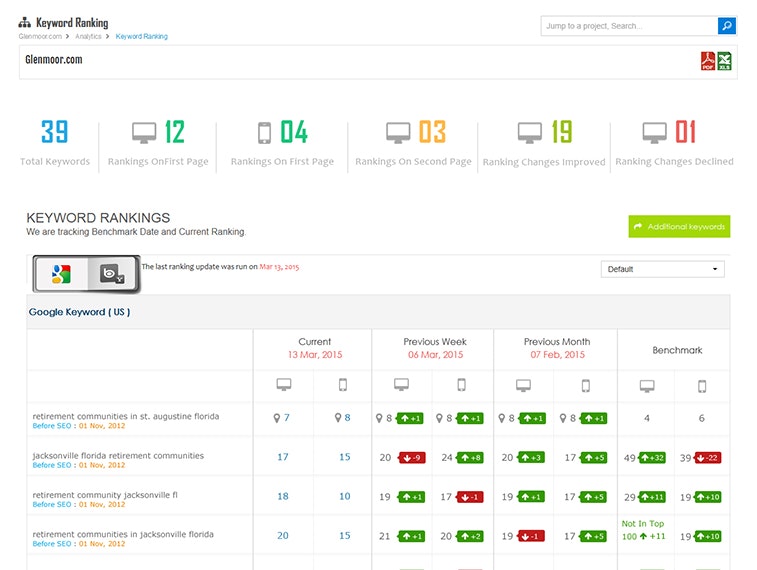Click Google Keyword ( US ) heading
This screenshot has width=757, height=570.
[x=79, y=312]
